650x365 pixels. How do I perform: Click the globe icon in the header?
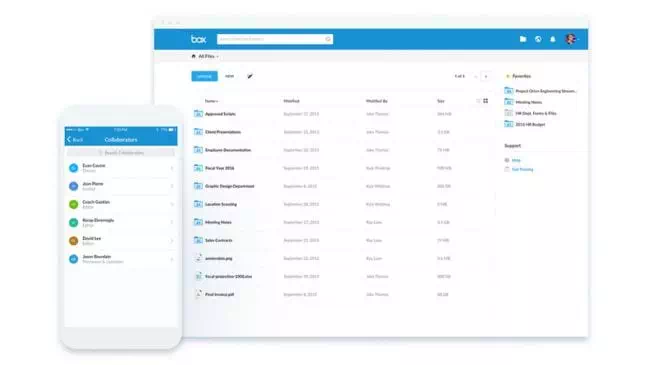tap(538, 39)
